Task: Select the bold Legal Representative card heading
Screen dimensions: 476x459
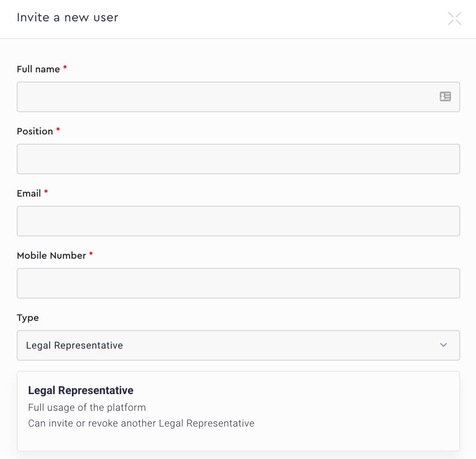Action: click(81, 390)
